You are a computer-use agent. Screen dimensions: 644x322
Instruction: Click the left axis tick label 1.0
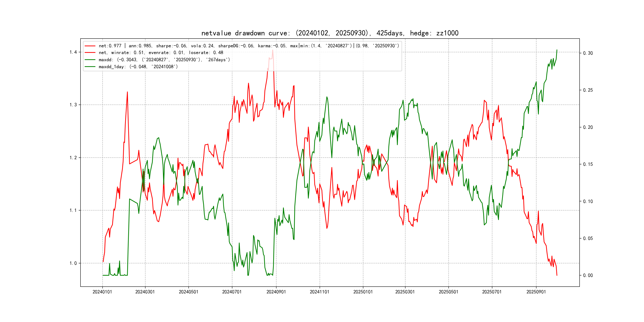[x=73, y=263]
